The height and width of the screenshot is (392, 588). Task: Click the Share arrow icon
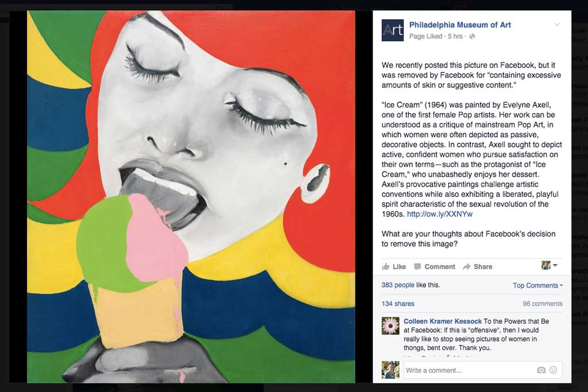tap(466, 266)
